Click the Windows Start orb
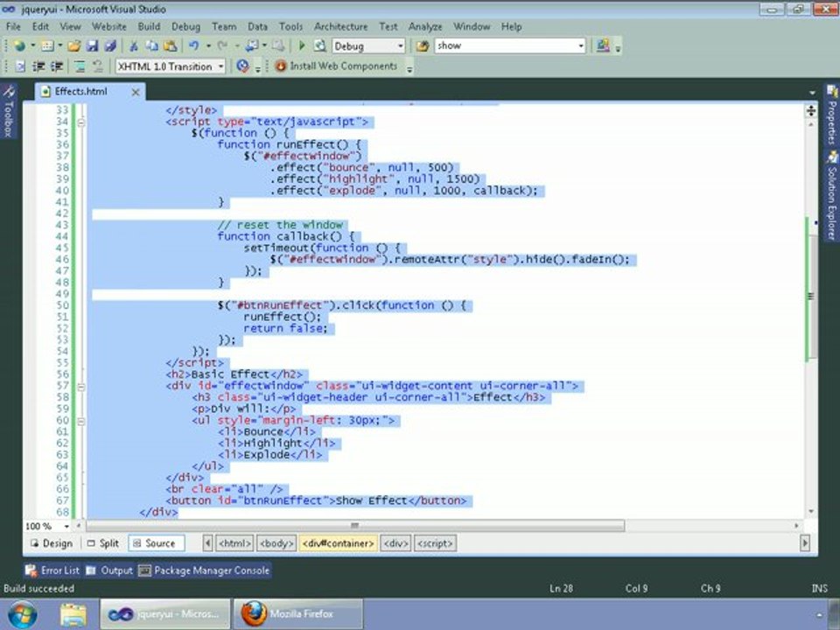Image resolution: width=840 pixels, height=630 pixels. coord(22,614)
